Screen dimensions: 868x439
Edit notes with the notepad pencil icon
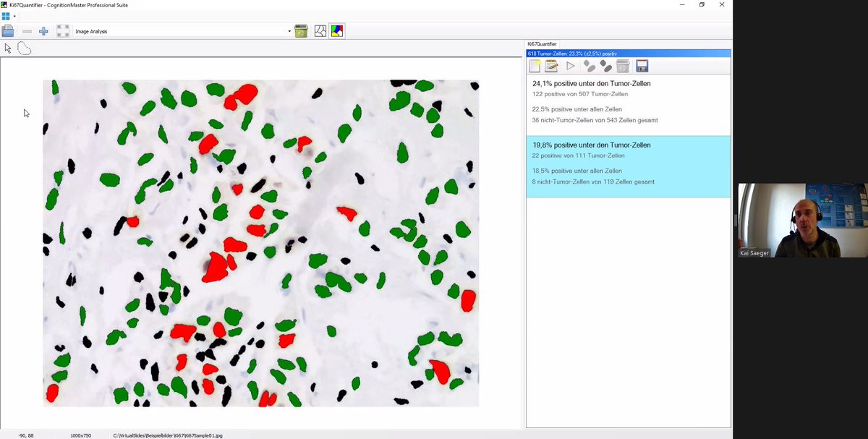(x=551, y=66)
